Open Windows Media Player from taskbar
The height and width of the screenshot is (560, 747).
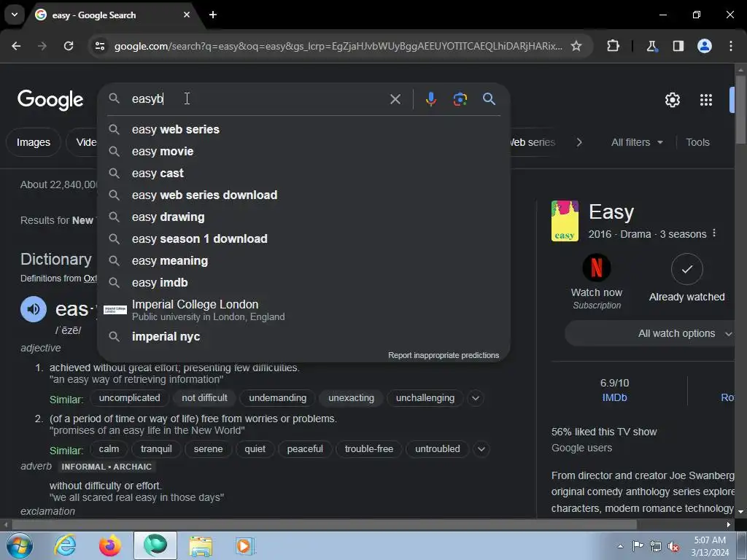(245, 545)
